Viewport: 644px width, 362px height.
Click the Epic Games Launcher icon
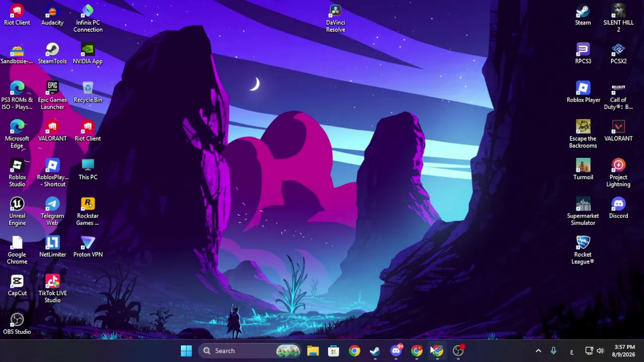point(52,96)
